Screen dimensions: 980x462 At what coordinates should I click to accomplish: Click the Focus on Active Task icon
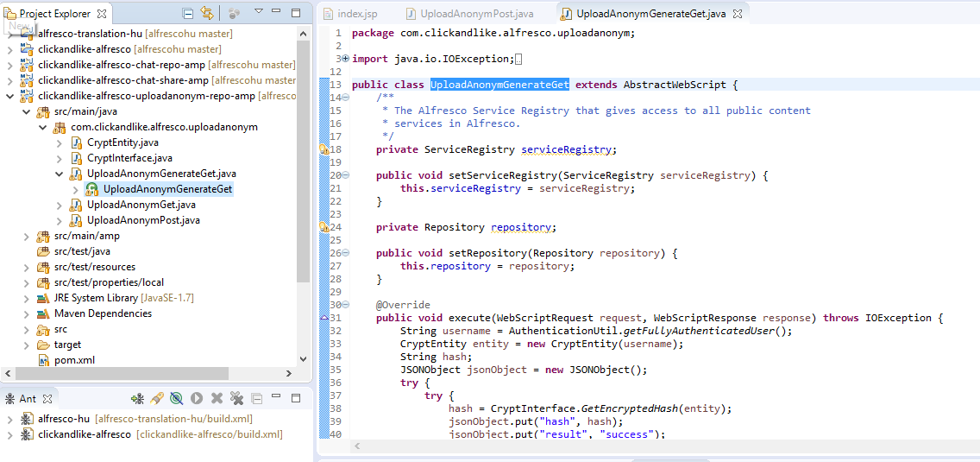click(235, 13)
